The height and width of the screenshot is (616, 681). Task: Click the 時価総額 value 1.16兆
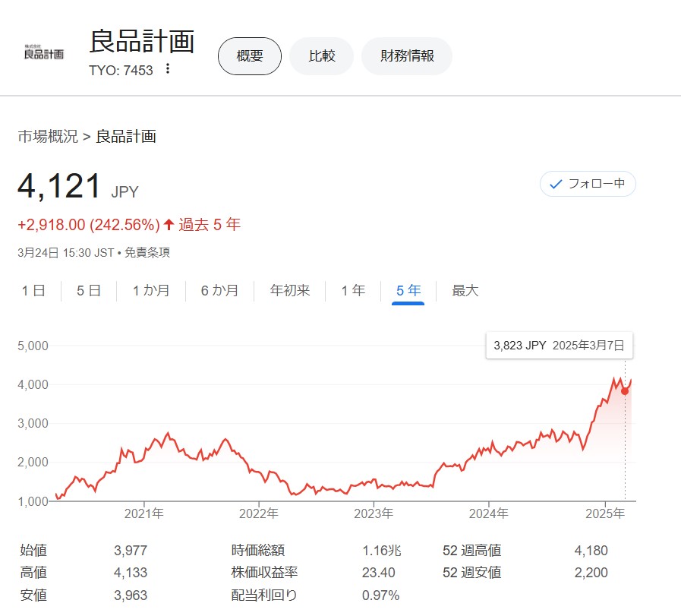[382, 551]
